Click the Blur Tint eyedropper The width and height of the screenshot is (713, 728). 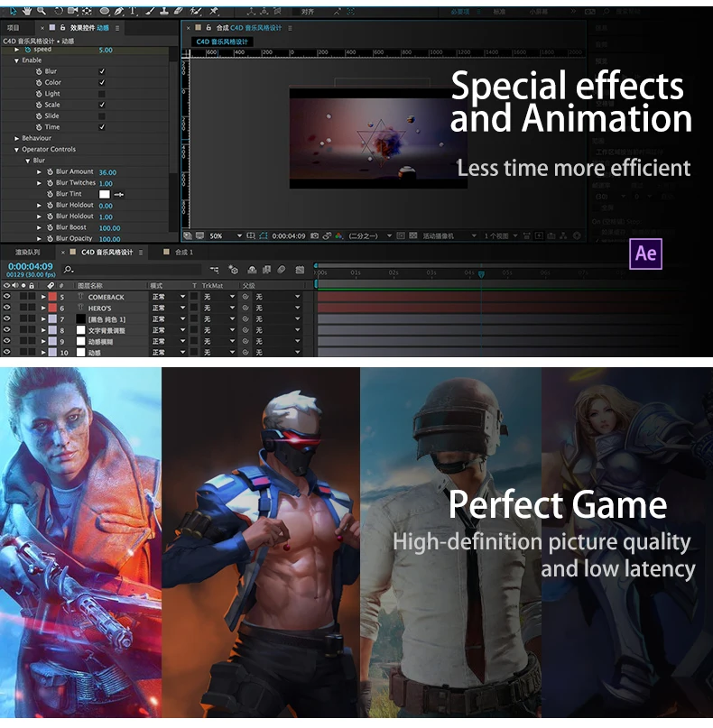pos(119,194)
